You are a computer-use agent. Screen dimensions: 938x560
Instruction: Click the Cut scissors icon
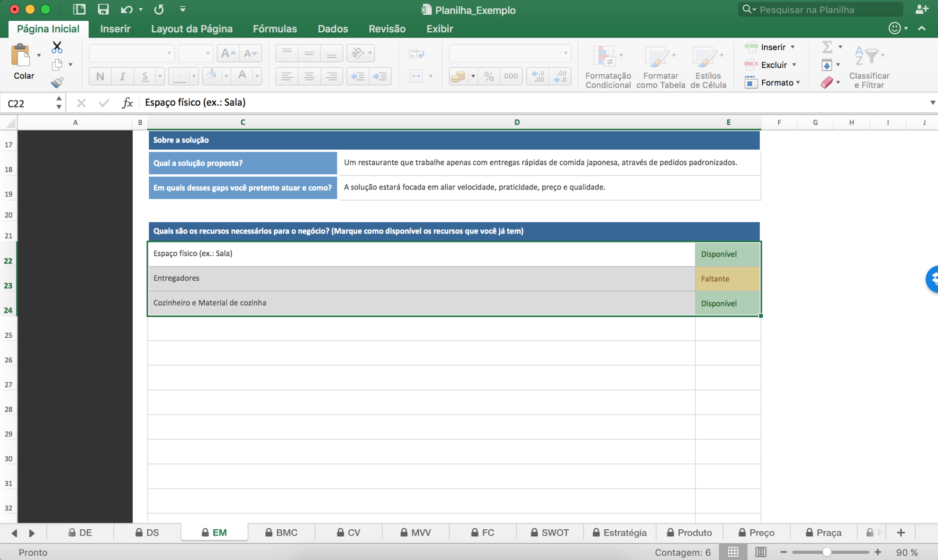[x=57, y=47]
